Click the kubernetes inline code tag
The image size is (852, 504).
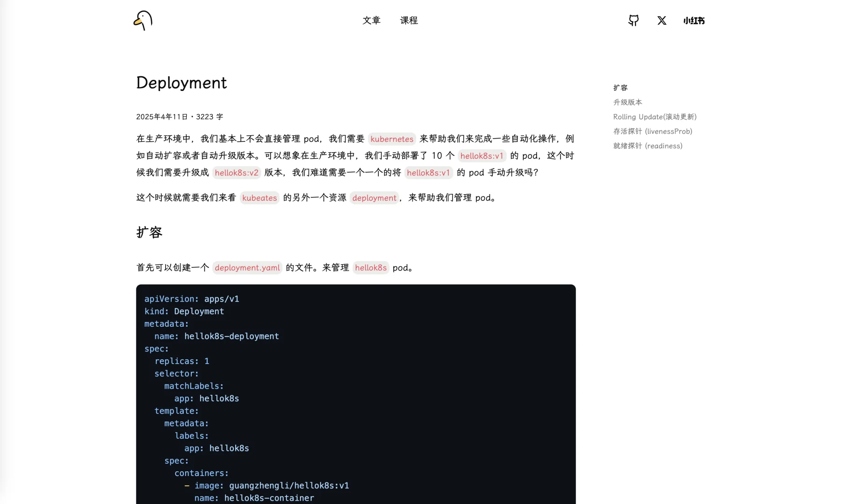[x=391, y=139]
